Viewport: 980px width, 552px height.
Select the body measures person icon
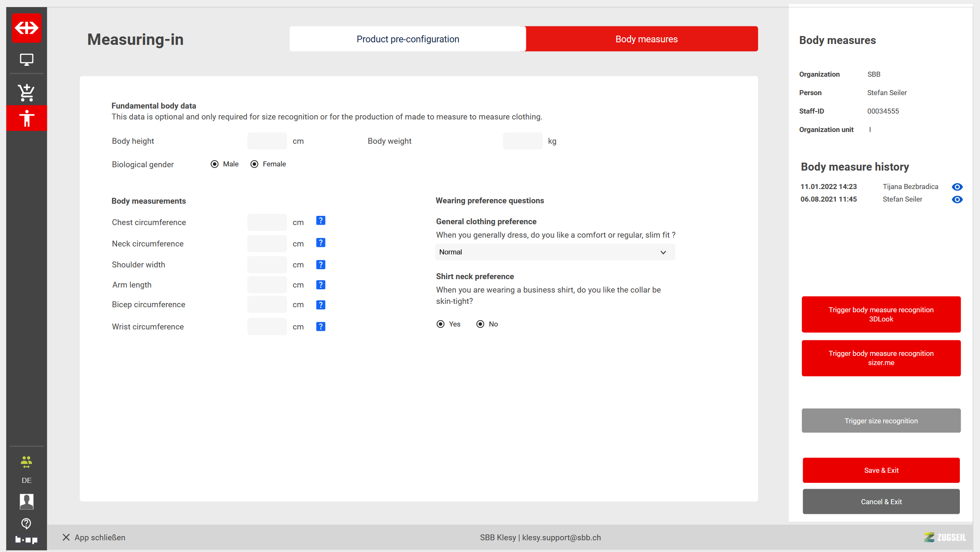pos(26,118)
